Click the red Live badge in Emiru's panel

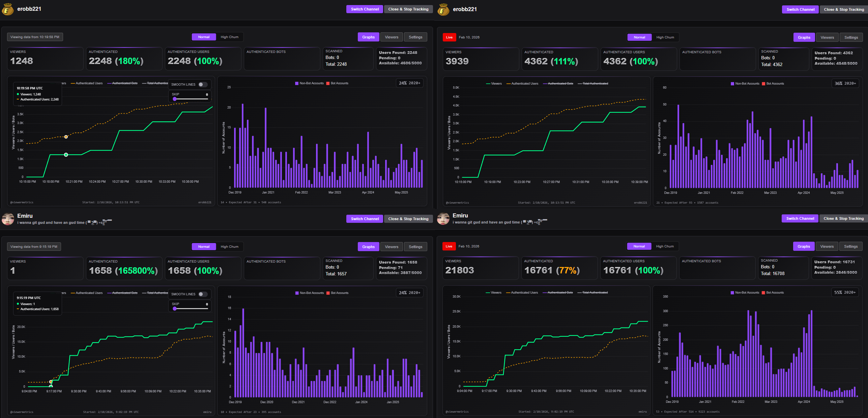[x=449, y=246]
